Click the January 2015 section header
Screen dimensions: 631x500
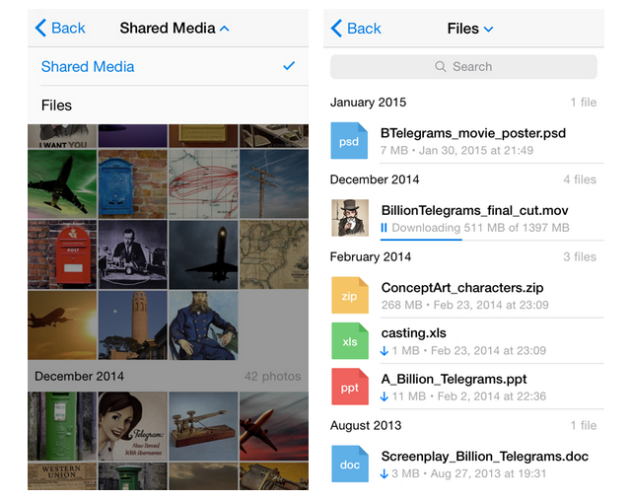368,102
